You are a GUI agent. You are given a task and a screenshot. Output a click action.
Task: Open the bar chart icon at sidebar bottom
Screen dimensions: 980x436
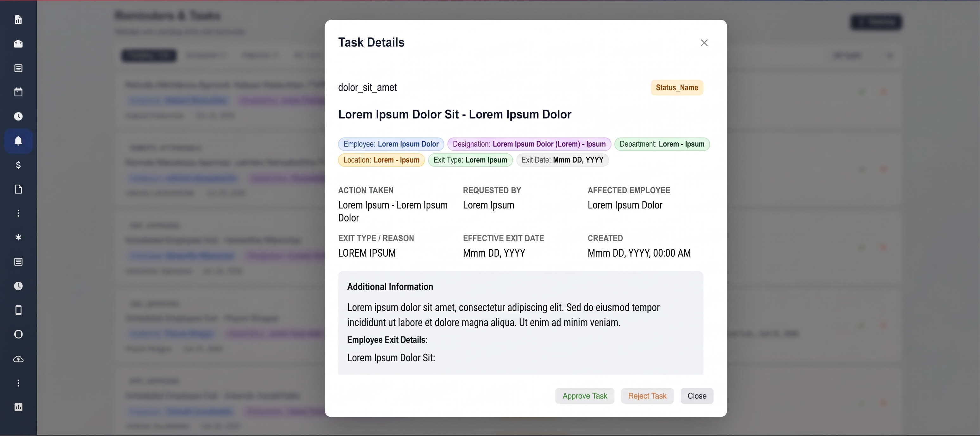pyautogui.click(x=18, y=407)
